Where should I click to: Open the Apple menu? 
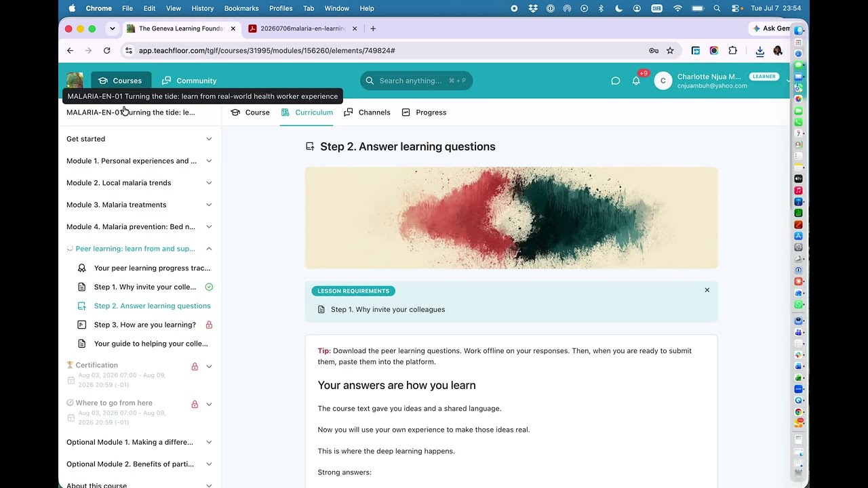point(72,8)
